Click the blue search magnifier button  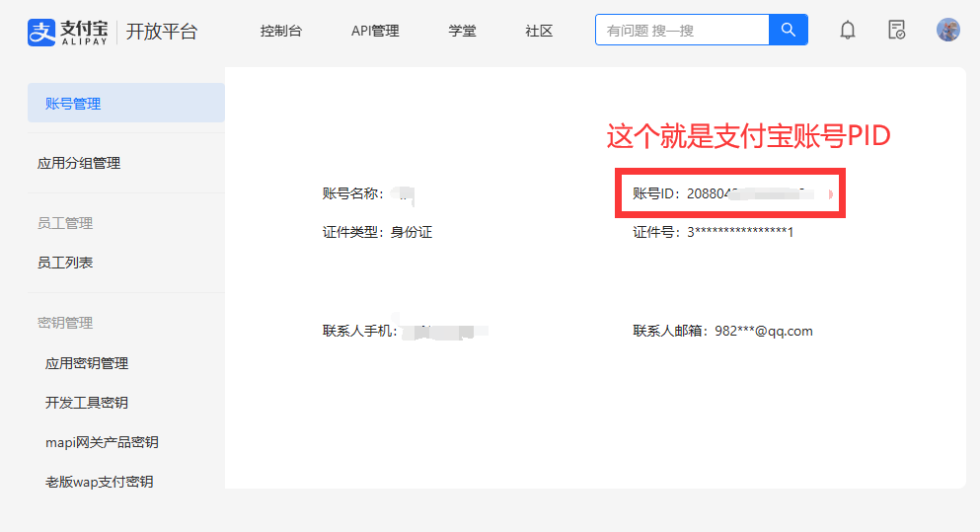coord(788,30)
